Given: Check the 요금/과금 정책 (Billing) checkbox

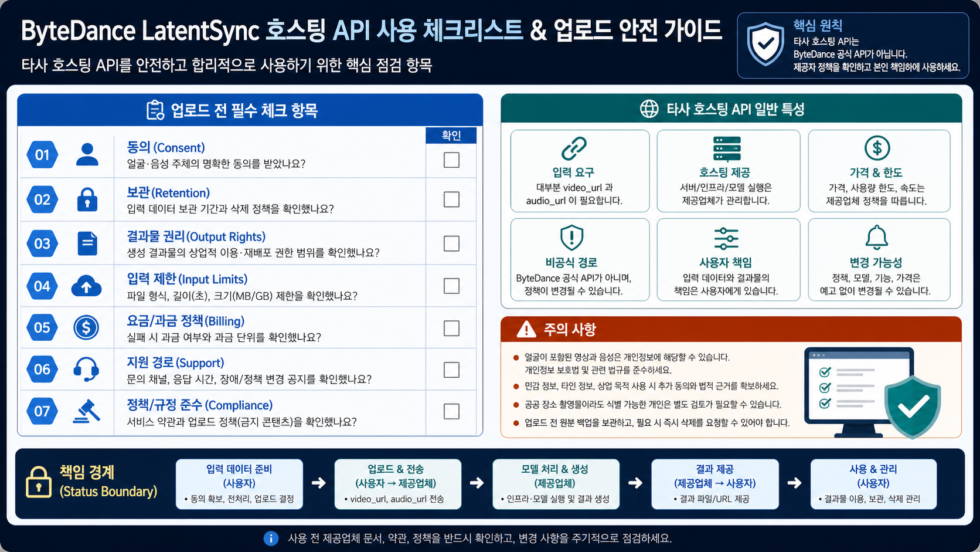Looking at the screenshot, I should coord(451,328).
